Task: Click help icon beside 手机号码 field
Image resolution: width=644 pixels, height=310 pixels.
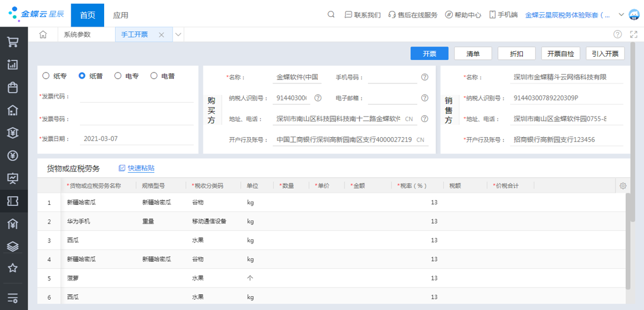Action: (425, 77)
